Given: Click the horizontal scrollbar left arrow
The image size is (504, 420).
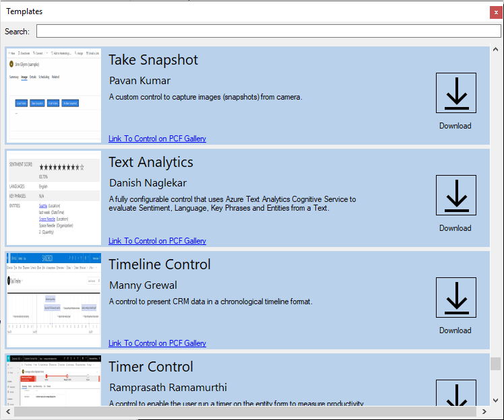Looking at the screenshot, I should click(9, 411).
